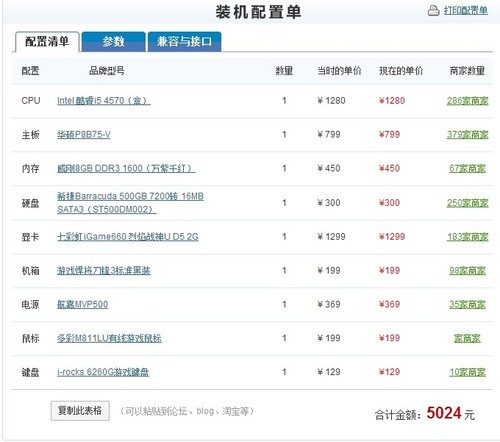Open the 华硕P8B75-V motherboard link
The image size is (500, 442).
pos(84,135)
